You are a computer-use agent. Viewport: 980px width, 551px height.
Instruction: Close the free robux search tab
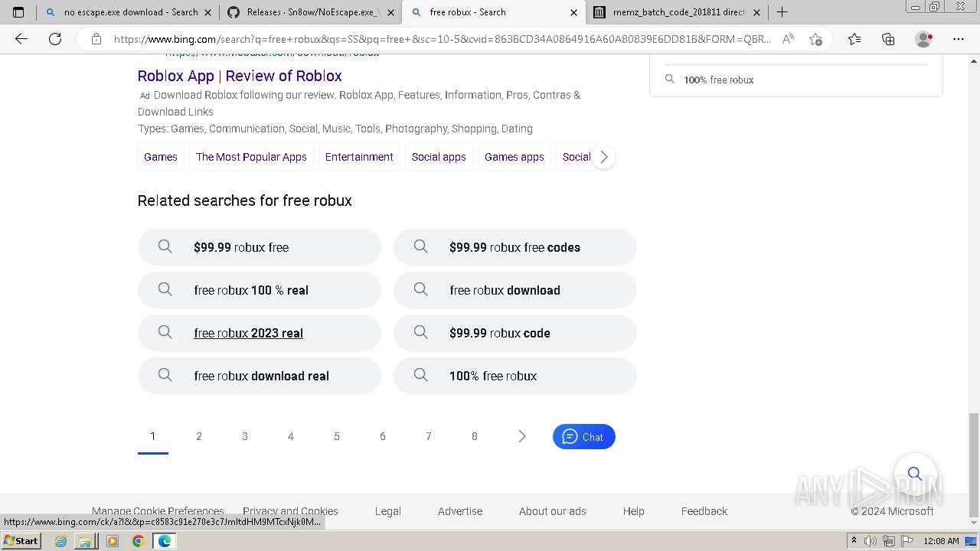click(574, 12)
